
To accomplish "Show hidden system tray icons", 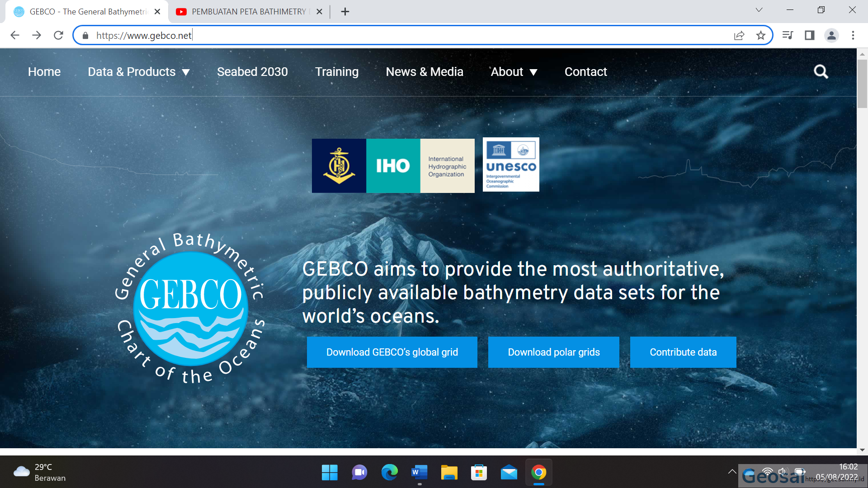I will 732,472.
